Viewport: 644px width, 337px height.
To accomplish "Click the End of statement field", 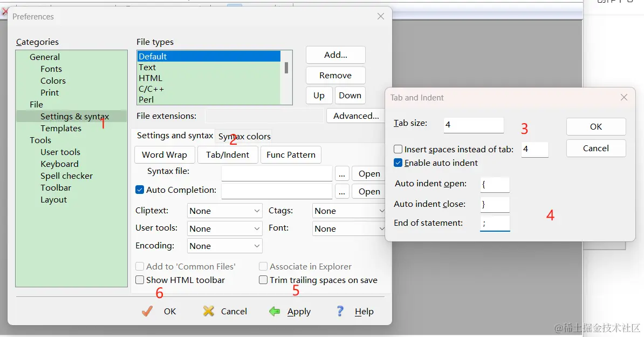I will pyautogui.click(x=495, y=224).
